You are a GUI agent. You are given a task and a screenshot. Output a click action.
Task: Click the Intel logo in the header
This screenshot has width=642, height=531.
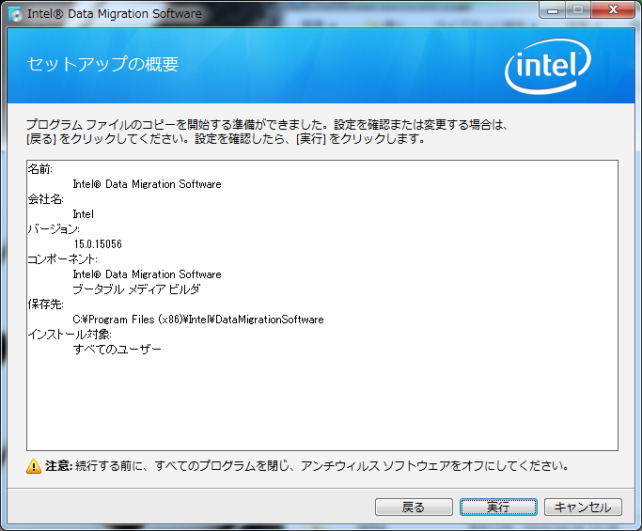coord(548,66)
